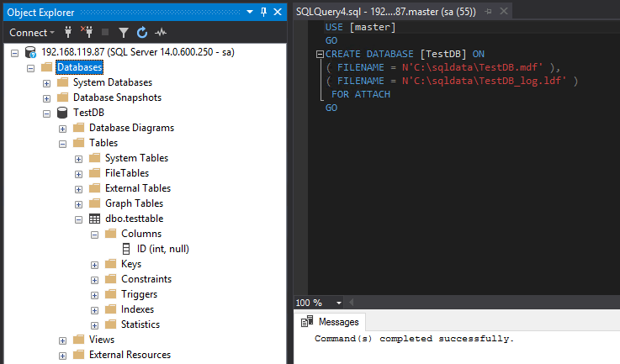Click the server icon for 192.168.119.87

pos(30,52)
